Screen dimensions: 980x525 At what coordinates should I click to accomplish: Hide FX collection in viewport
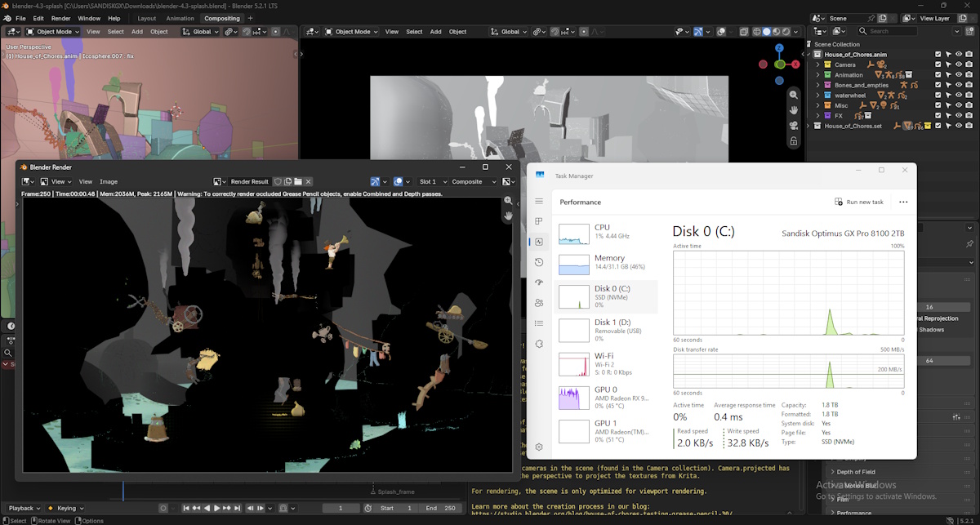(960, 115)
